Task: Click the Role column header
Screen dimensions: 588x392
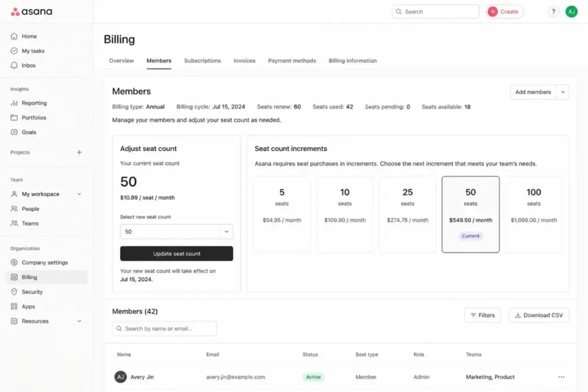Action: [419, 355]
